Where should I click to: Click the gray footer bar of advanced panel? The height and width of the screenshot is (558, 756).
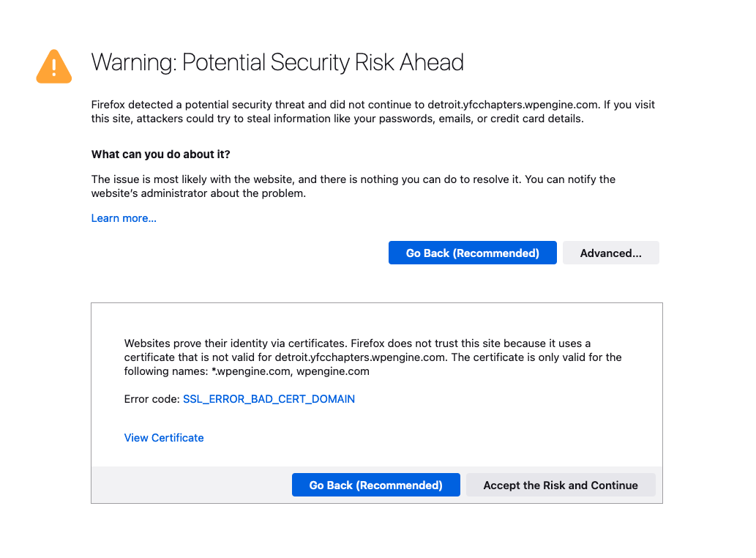(x=377, y=485)
